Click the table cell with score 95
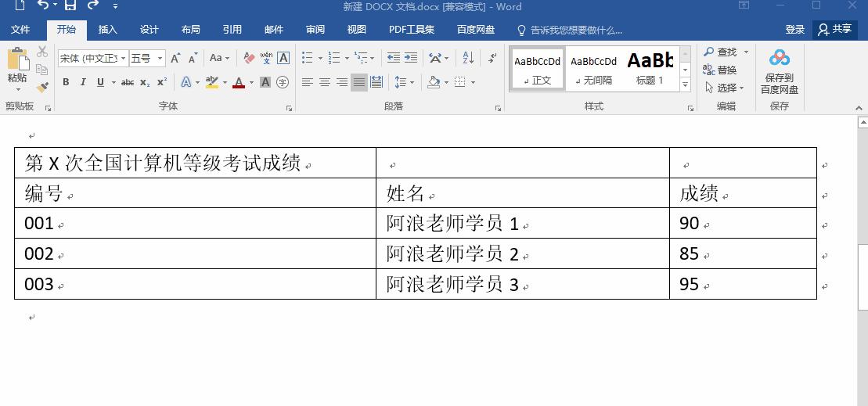The image size is (868, 406). point(743,284)
